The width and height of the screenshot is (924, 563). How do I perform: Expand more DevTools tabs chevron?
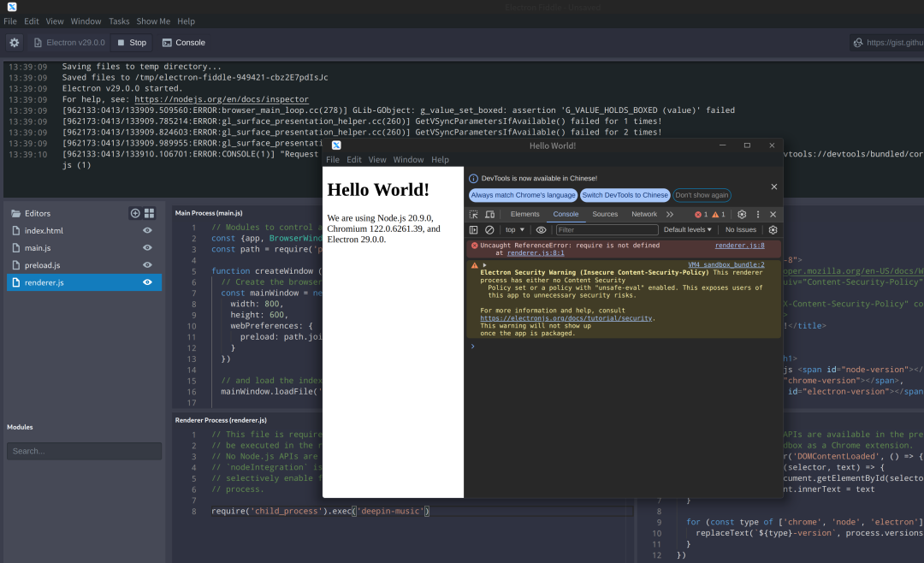669,215
